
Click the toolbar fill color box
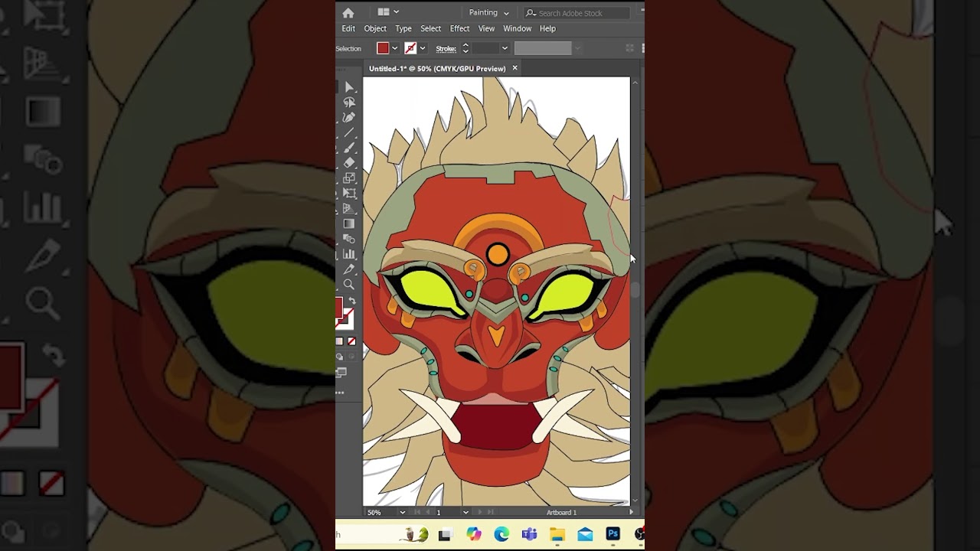click(x=338, y=308)
